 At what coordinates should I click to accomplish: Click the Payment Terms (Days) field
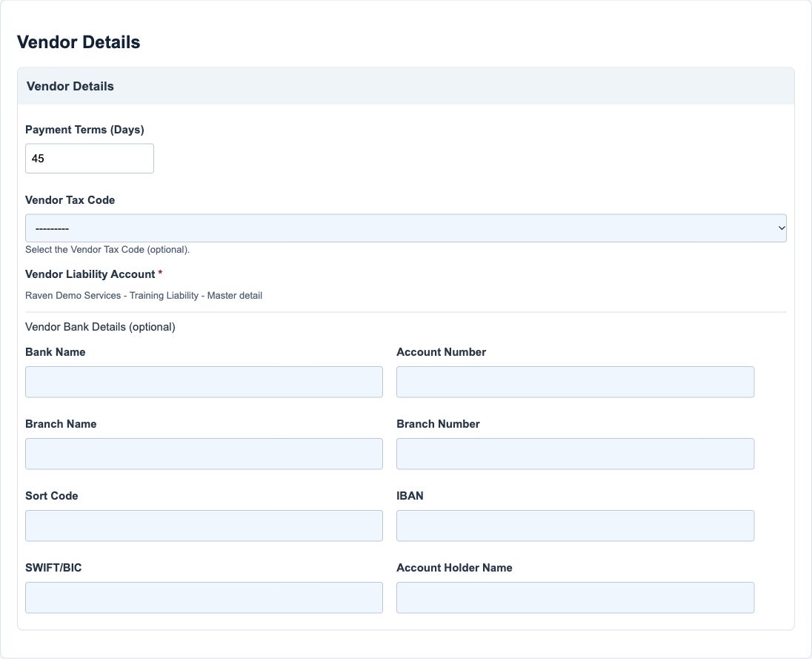click(90, 159)
